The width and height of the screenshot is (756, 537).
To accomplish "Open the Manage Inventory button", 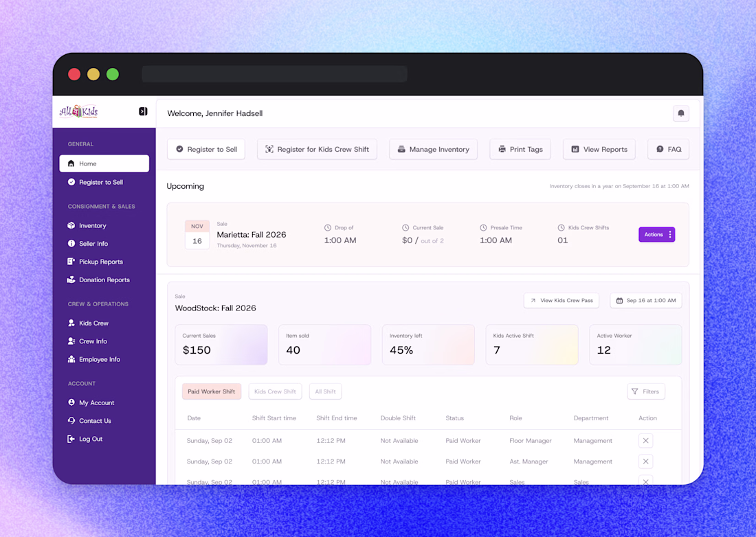I will click(x=433, y=149).
